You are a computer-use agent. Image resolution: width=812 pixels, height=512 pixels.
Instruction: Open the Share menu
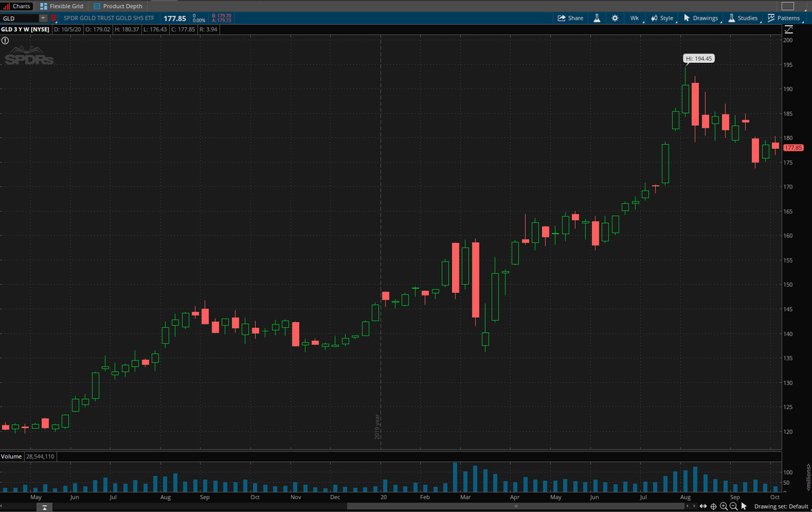[x=570, y=18]
